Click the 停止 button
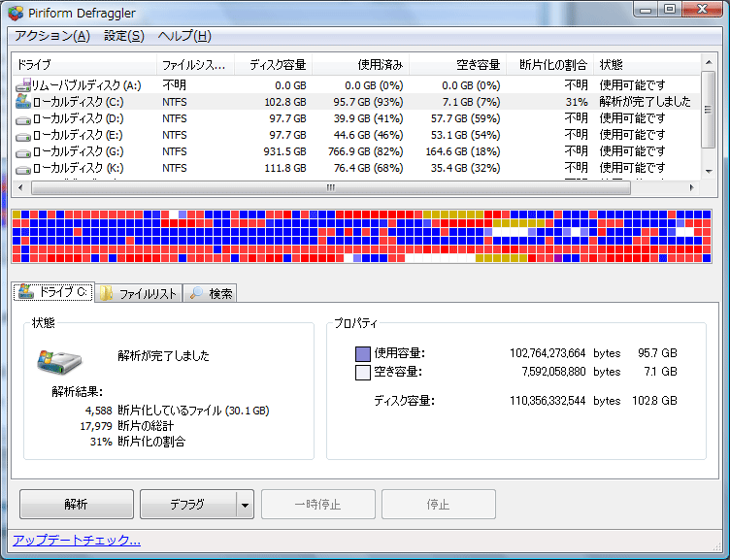 (439, 504)
